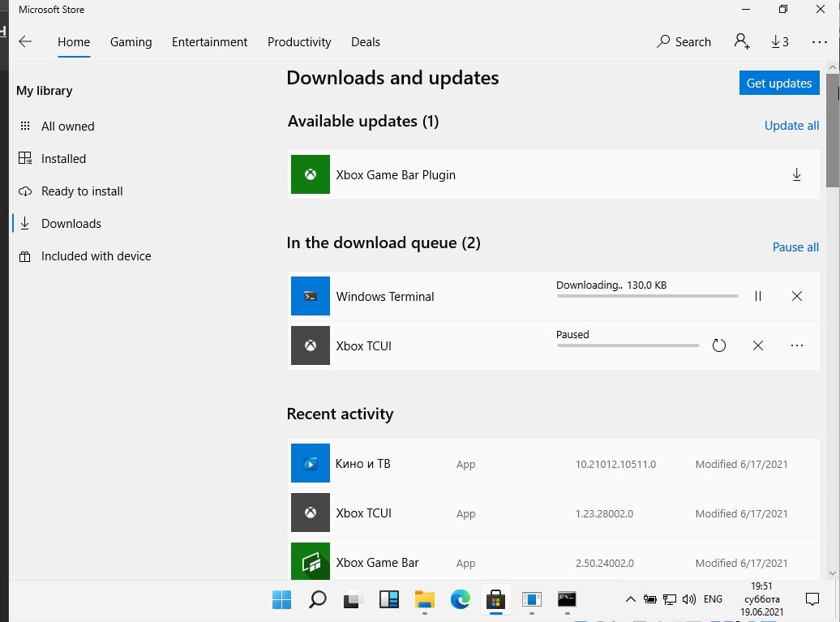Open the Windows Start menu

pos(282,599)
